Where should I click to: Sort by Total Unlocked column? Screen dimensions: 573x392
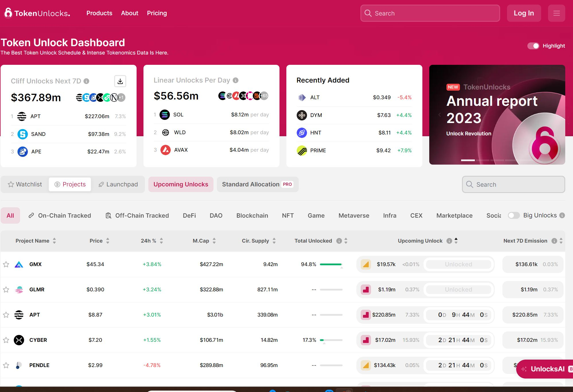click(x=346, y=241)
